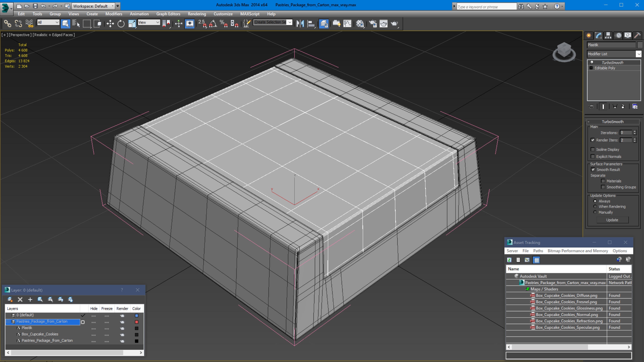Toggle Show End Result icon
The height and width of the screenshot is (362, 644).
603,106
